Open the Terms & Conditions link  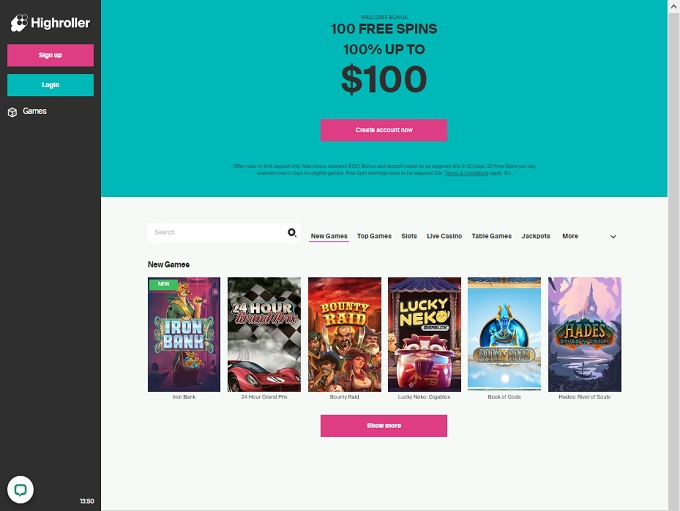(466, 173)
